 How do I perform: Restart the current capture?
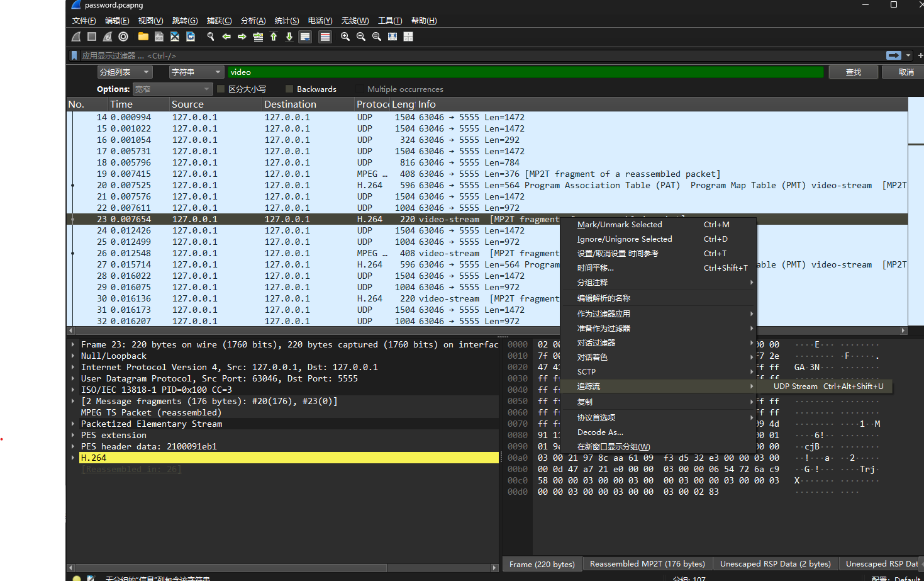tap(108, 37)
